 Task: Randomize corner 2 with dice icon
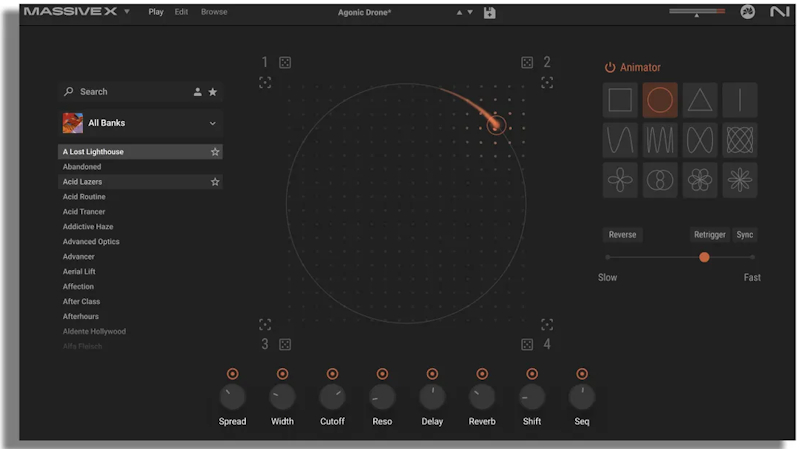(x=527, y=63)
